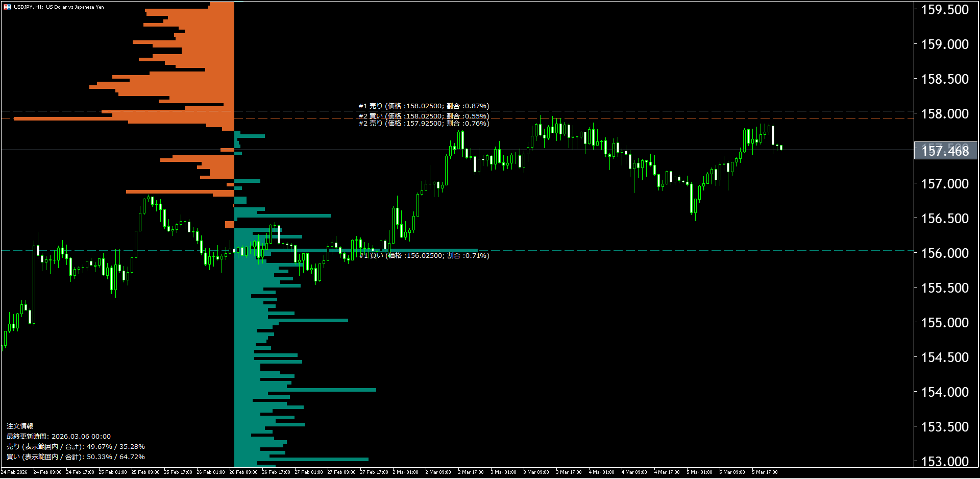Click the long teal buy-order bar at 154.000

(305, 390)
